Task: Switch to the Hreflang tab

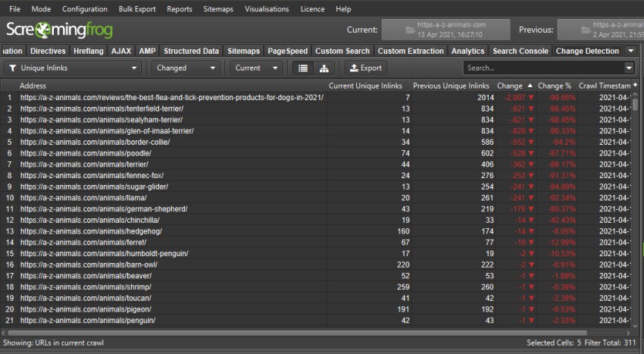Action: point(89,51)
